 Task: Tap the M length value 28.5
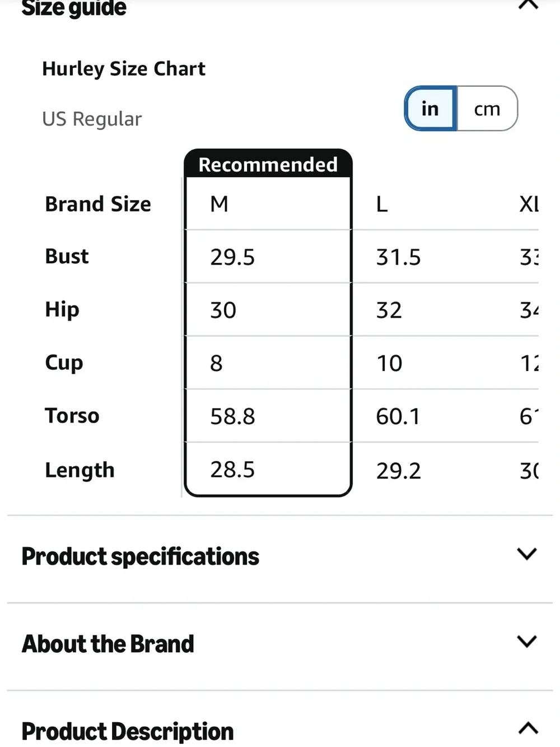(x=232, y=470)
